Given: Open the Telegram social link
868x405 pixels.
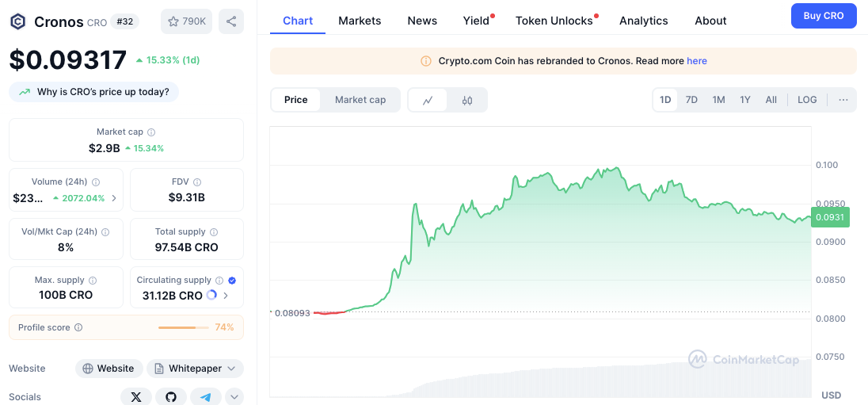Looking at the screenshot, I should pos(205,397).
